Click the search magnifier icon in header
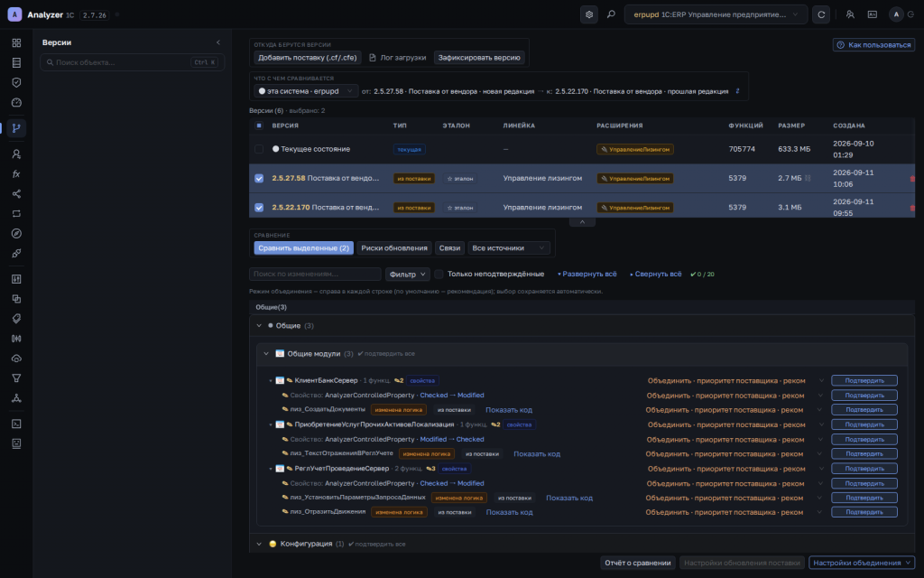Screen dimensions: 924x578 click(x=611, y=14)
